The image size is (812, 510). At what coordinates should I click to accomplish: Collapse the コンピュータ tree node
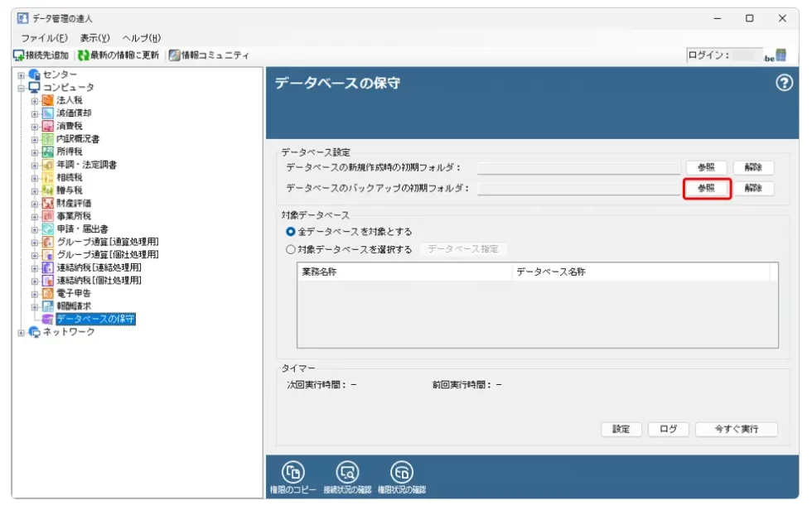[x=22, y=88]
